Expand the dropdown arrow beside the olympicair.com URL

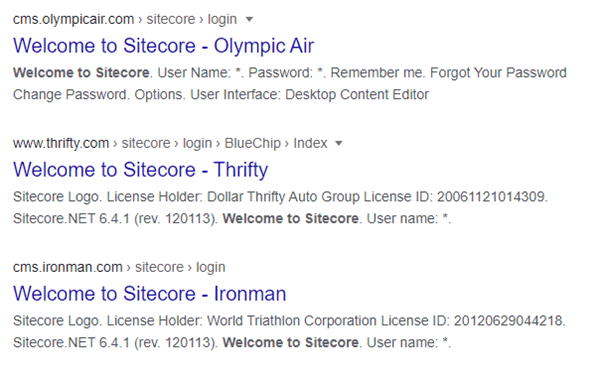(x=249, y=19)
